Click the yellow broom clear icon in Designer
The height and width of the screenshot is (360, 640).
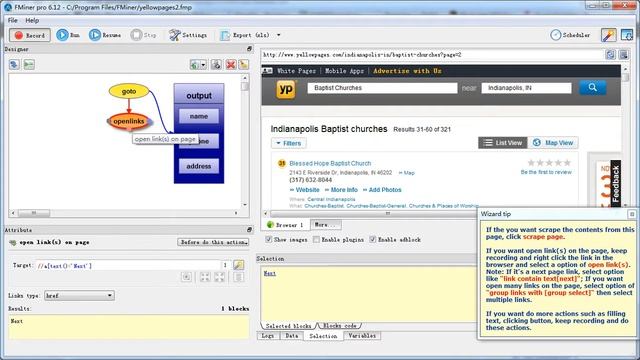[x=244, y=64]
